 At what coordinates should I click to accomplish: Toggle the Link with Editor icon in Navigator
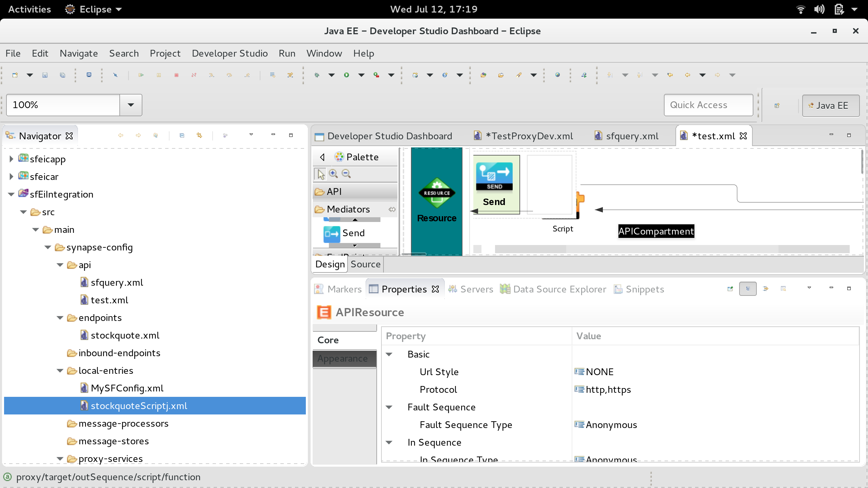coord(200,135)
